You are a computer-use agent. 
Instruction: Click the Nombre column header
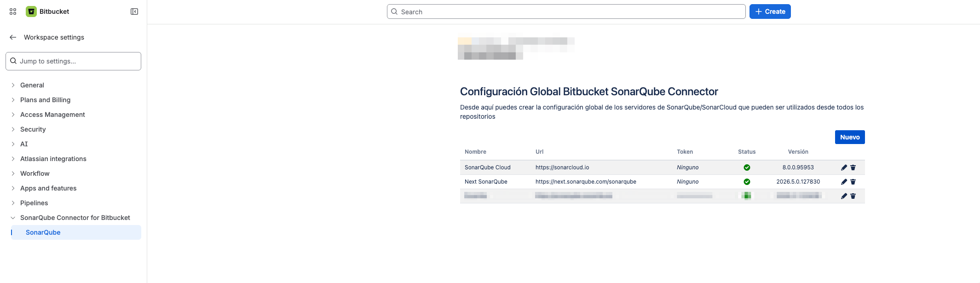click(x=475, y=152)
